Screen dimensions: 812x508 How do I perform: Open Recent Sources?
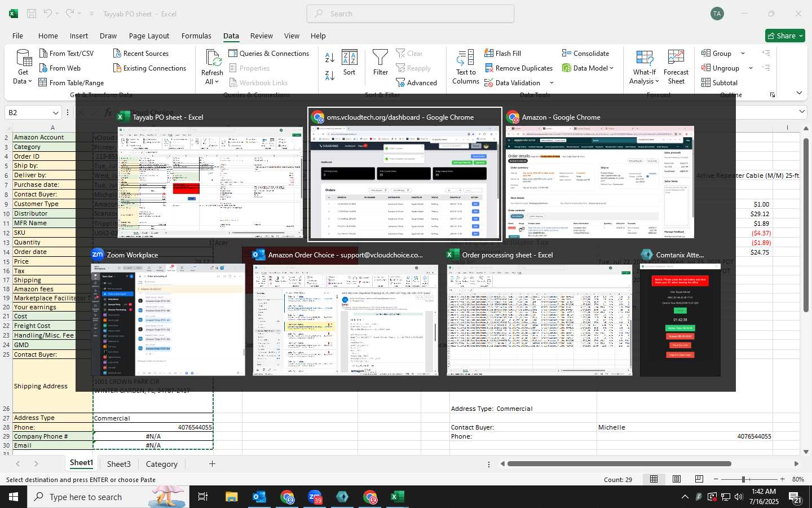point(141,53)
